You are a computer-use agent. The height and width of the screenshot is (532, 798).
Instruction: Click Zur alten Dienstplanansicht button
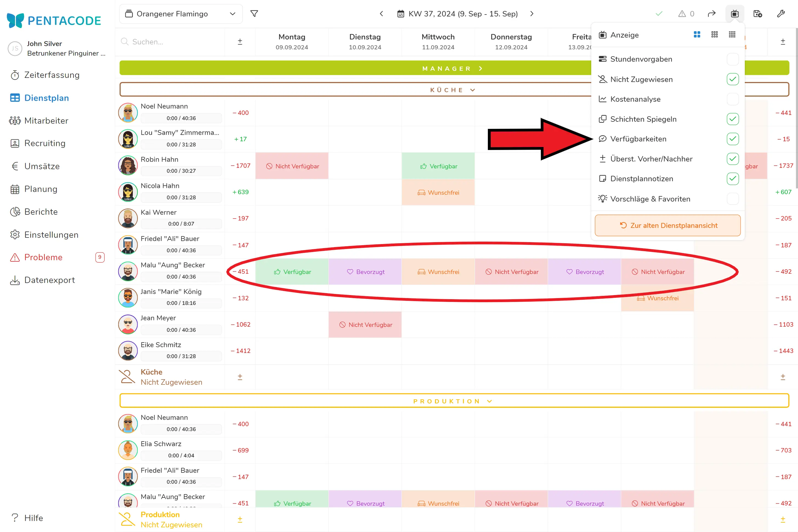(667, 225)
